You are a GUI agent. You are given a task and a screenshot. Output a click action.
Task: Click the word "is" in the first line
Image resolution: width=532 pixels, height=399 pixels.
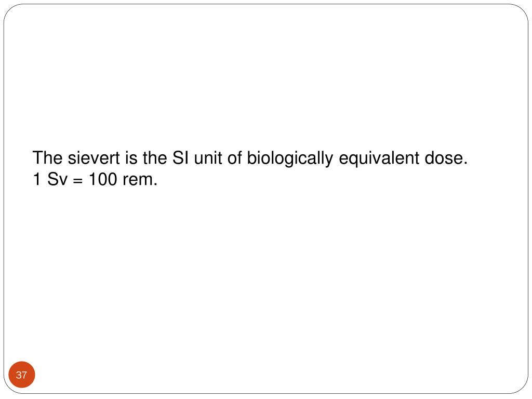tap(131, 158)
